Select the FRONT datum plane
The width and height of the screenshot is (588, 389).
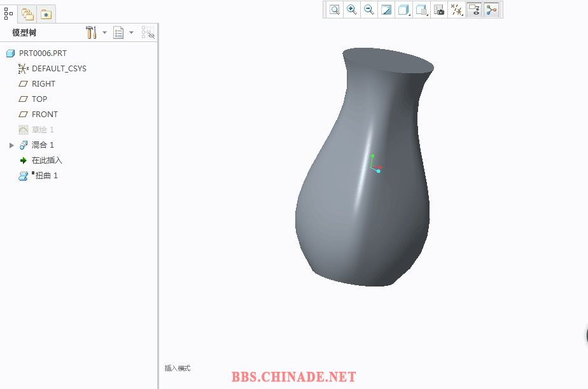click(45, 115)
